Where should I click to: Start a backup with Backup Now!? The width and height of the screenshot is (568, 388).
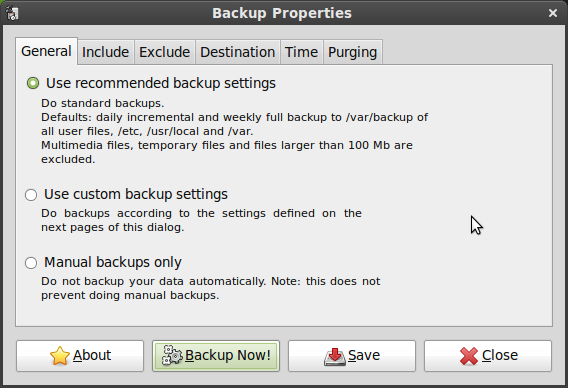click(x=216, y=356)
